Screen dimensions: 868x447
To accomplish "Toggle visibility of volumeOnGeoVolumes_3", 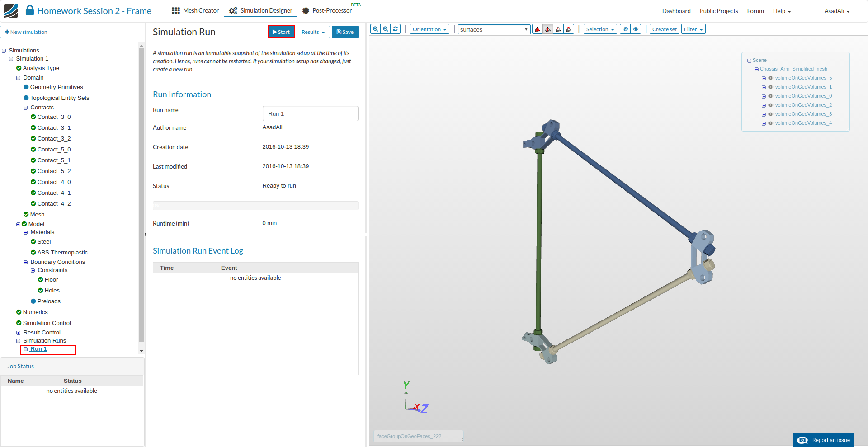I will (x=770, y=114).
